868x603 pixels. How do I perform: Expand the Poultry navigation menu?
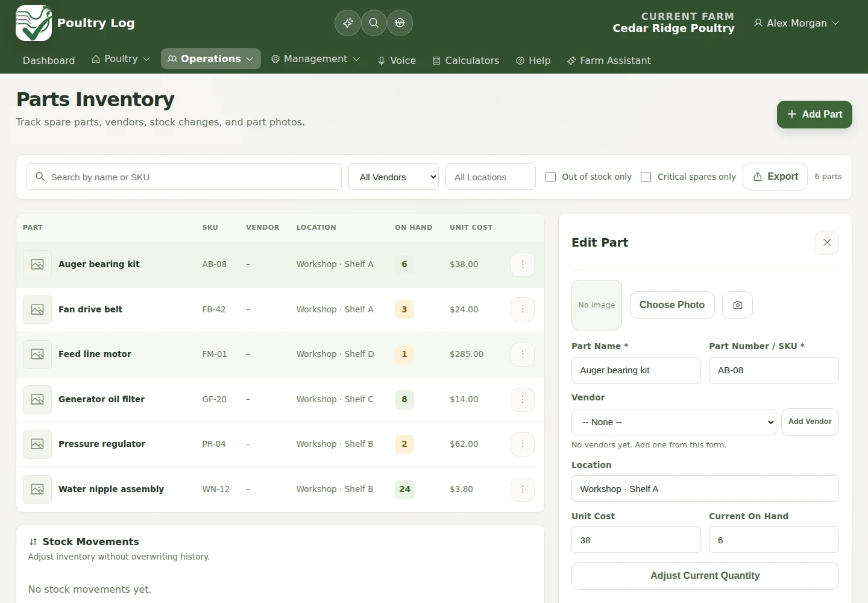click(x=121, y=59)
